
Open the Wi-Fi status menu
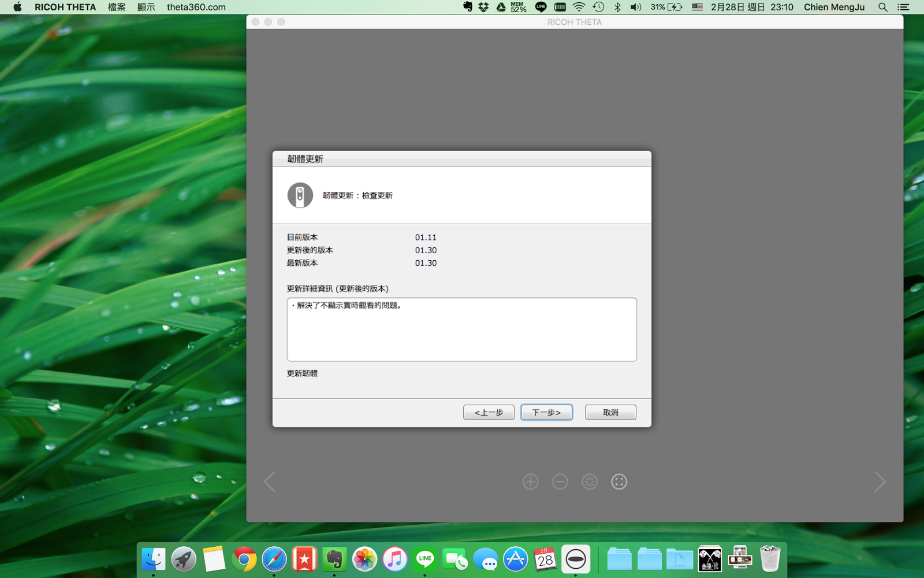pos(579,7)
